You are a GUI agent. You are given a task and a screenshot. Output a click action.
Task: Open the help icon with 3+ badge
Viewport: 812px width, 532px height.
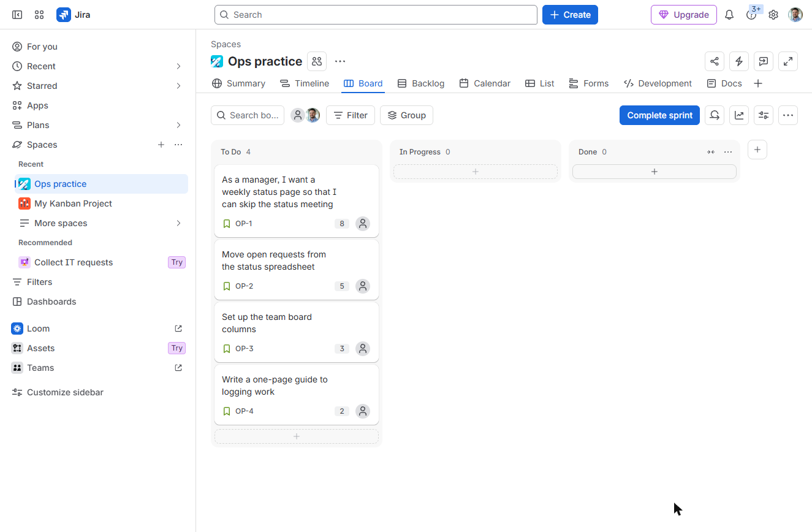coord(751,15)
